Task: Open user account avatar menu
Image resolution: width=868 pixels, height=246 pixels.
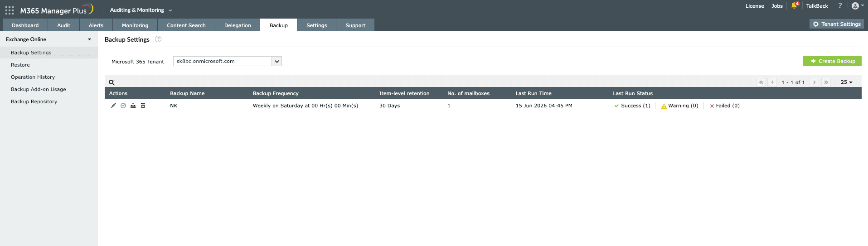Action: pyautogui.click(x=858, y=6)
